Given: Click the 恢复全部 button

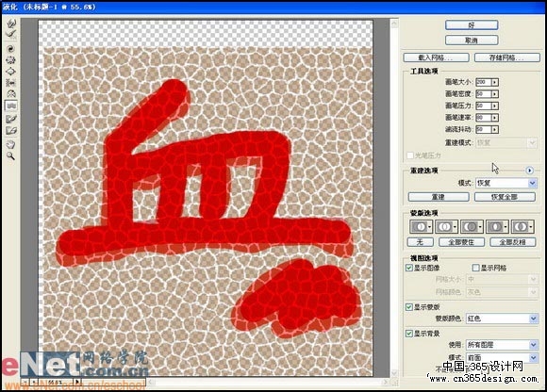Looking at the screenshot, I should (x=505, y=197).
